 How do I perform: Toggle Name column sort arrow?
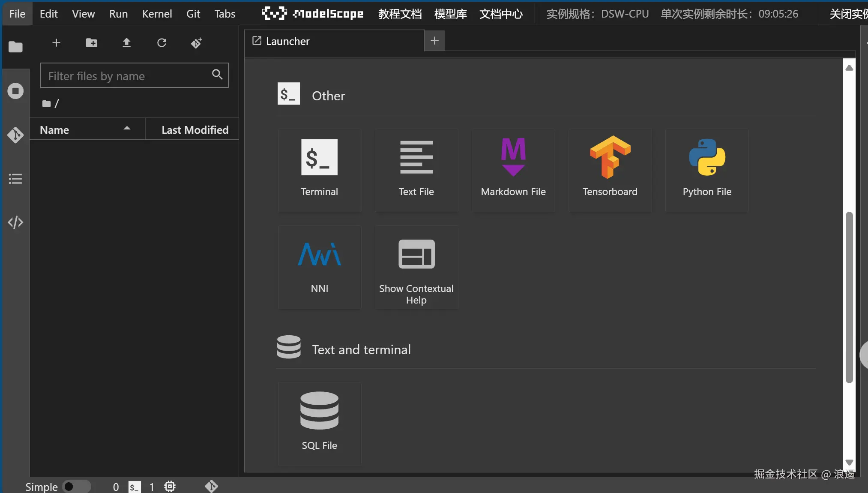pyautogui.click(x=127, y=129)
